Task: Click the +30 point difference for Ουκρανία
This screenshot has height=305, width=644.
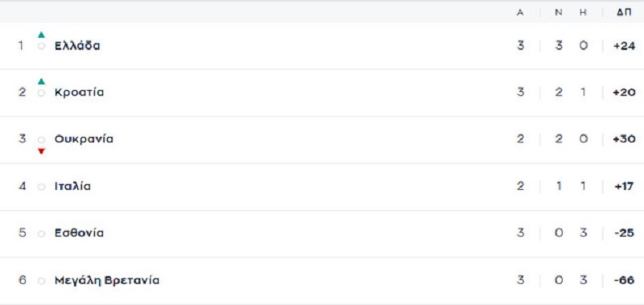Action: click(624, 139)
